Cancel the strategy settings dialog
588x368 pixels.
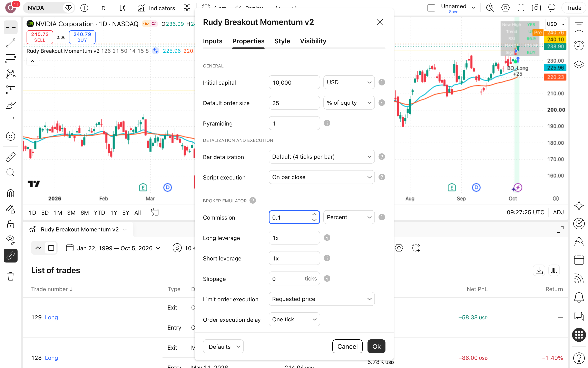coord(347,347)
